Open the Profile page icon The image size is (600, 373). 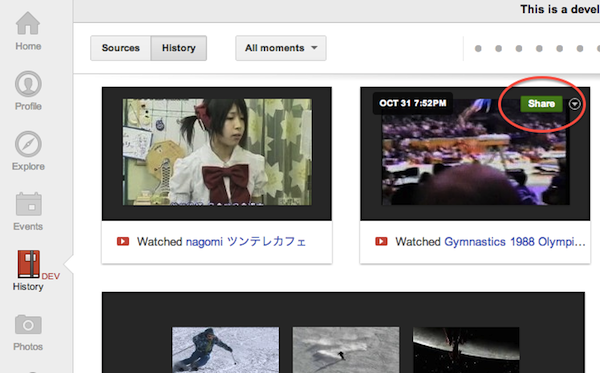point(28,84)
